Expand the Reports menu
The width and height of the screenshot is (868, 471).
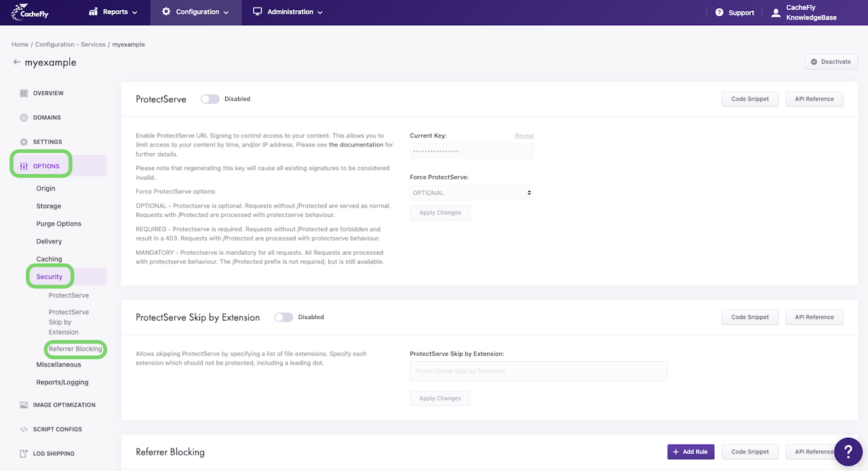pyautogui.click(x=113, y=12)
